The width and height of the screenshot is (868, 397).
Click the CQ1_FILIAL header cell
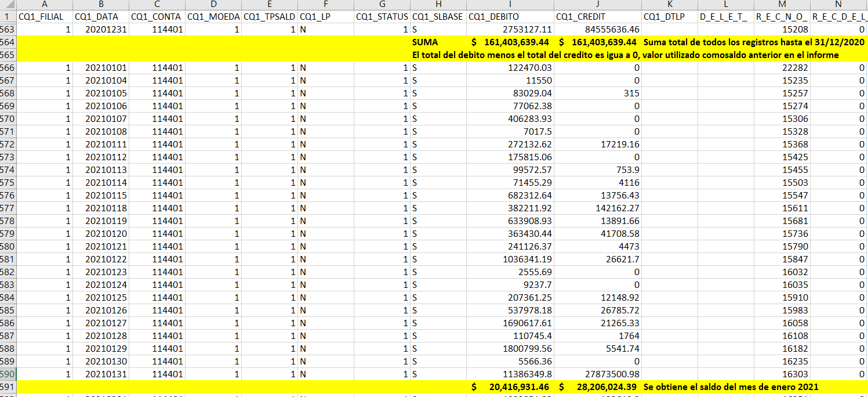[x=45, y=17]
